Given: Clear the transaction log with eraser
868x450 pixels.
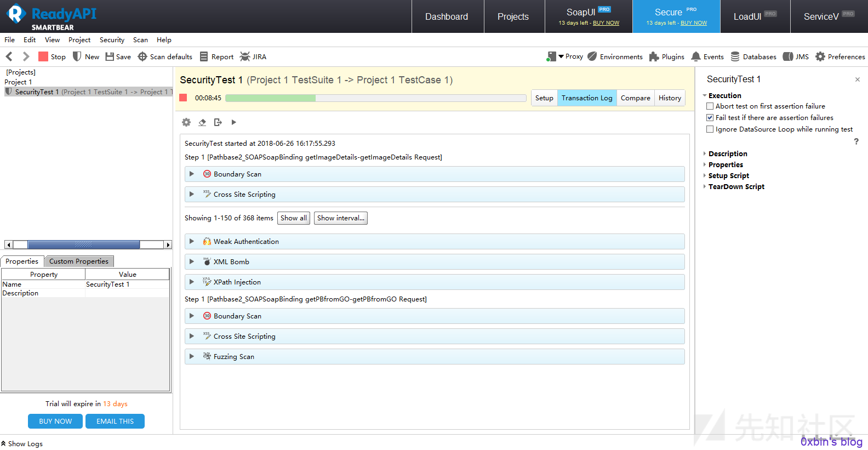Looking at the screenshot, I should pyautogui.click(x=202, y=122).
